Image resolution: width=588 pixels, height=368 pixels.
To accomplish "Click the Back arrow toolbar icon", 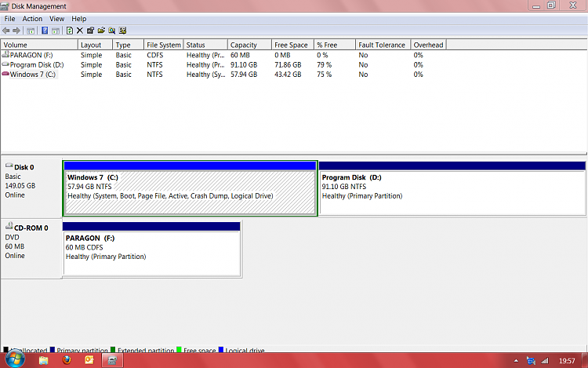I will tap(5, 31).
